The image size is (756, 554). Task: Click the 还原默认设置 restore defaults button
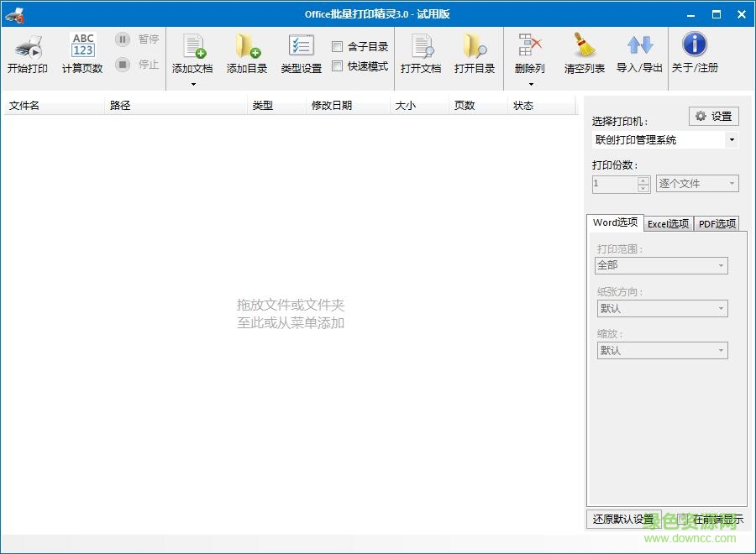623,520
